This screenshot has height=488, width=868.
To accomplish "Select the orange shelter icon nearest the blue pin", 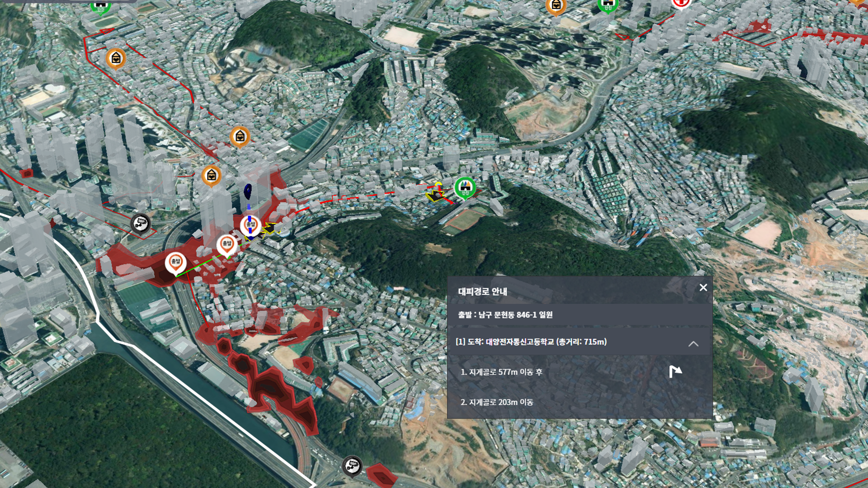I will tap(211, 175).
